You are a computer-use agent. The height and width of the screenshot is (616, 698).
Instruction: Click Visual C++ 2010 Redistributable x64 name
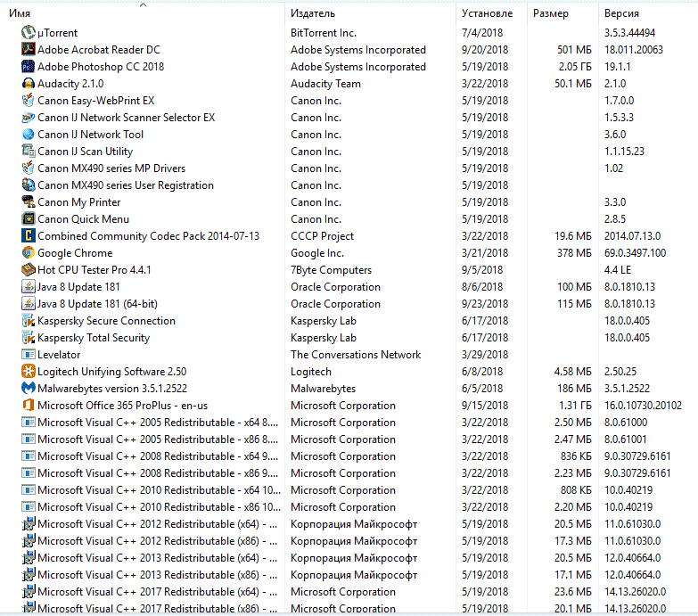159,490
